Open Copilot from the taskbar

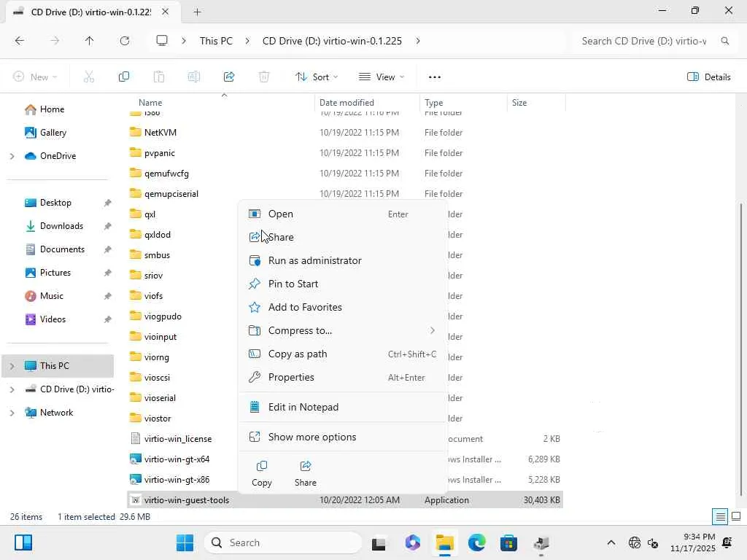(x=413, y=542)
